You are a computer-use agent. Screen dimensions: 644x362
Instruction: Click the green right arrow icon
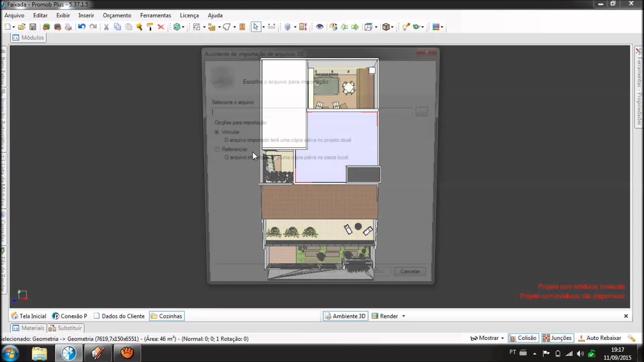pyautogui.click(x=355, y=27)
